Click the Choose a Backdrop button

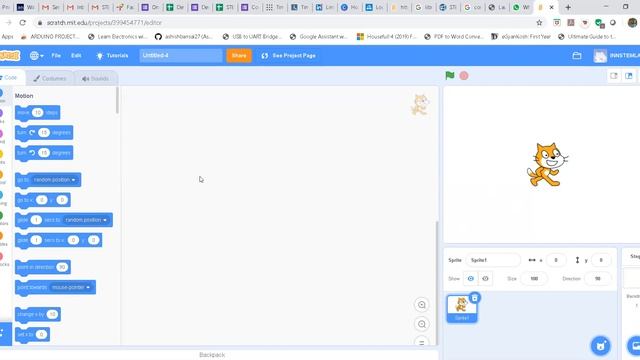point(634,346)
